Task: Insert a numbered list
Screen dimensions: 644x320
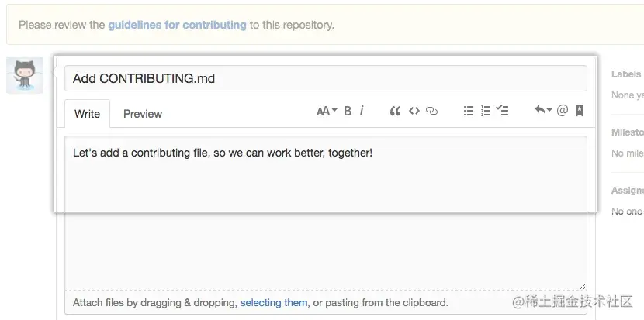Action: [486, 111]
